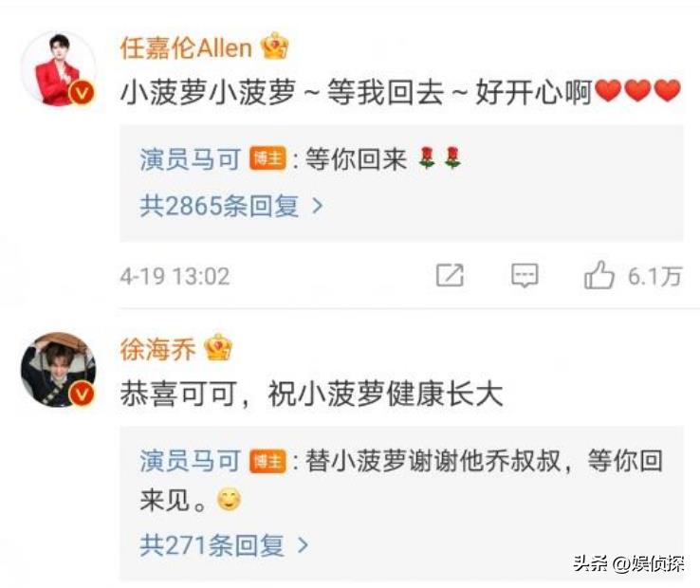Open 任嘉伦Allen profile avatar
The width and height of the screenshot is (700, 588).
[x=59, y=68]
